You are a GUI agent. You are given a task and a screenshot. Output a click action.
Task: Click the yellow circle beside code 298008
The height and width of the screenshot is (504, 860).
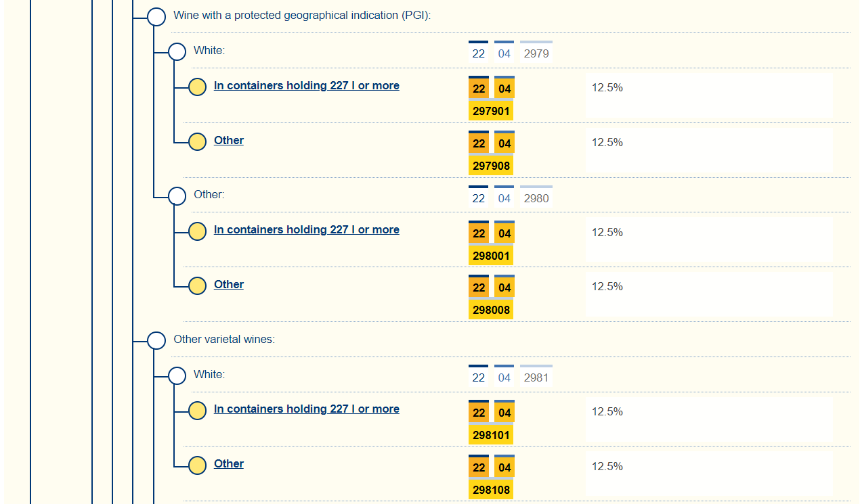(197, 286)
